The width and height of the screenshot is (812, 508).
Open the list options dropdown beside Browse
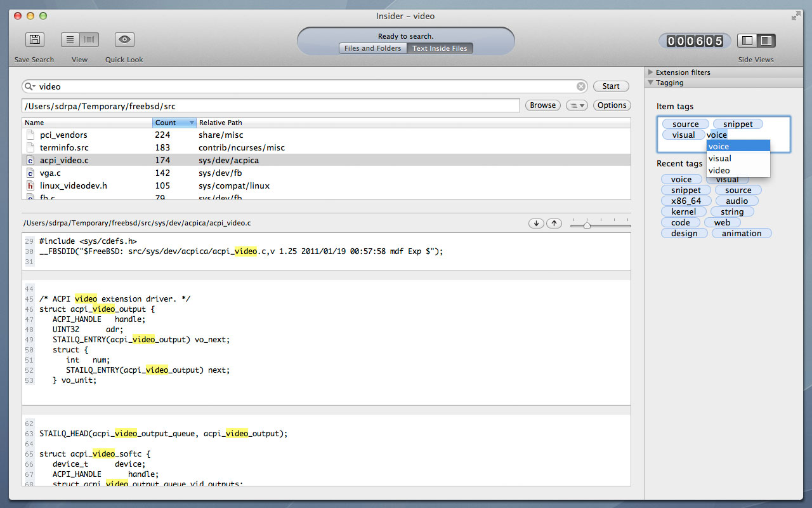(x=577, y=105)
